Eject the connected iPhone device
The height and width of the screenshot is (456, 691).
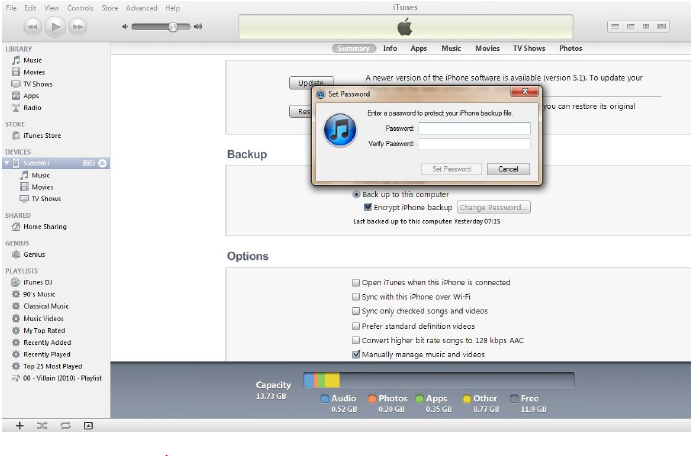point(102,163)
